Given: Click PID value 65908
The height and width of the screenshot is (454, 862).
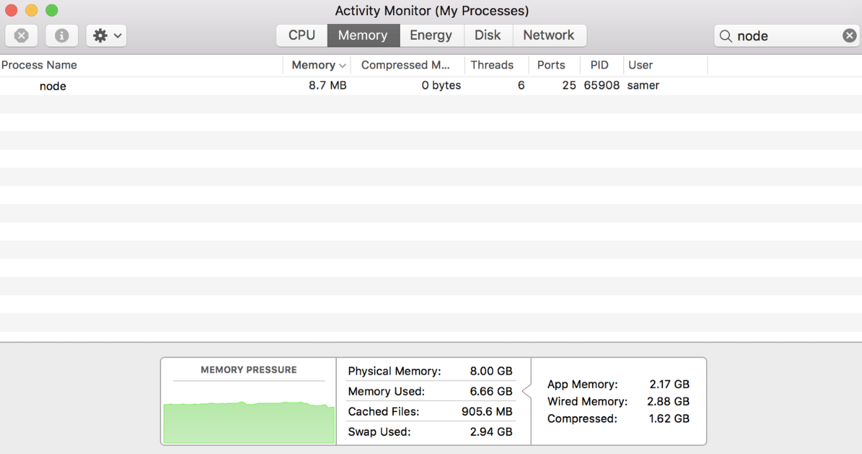Looking at the screenshot, I should 601,86.
